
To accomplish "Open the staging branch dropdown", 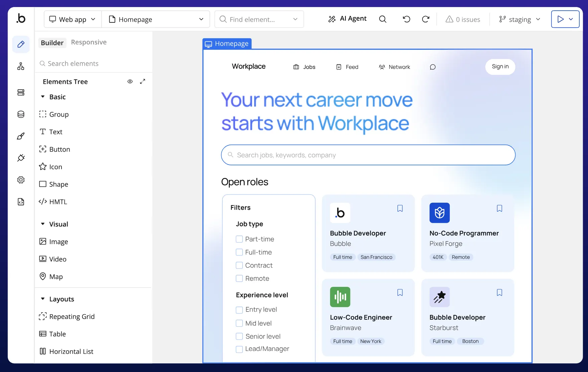I will (x=520, y=19).
